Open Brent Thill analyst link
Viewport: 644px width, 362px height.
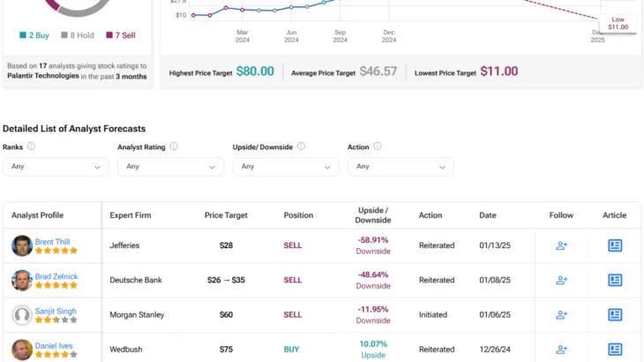tap(52, 242)
